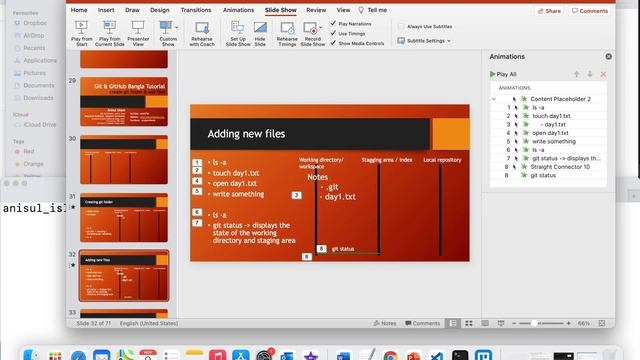This screenshot has width=640, height=360.
Task: Open the Draw tab
Action: pyautogui.click(x=132, y=10)
